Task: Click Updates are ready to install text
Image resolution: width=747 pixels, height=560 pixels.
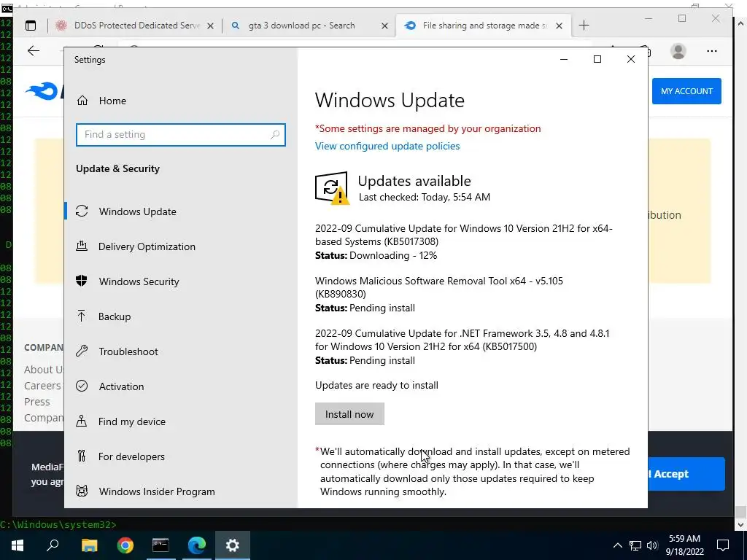Action: click(376, 385)
